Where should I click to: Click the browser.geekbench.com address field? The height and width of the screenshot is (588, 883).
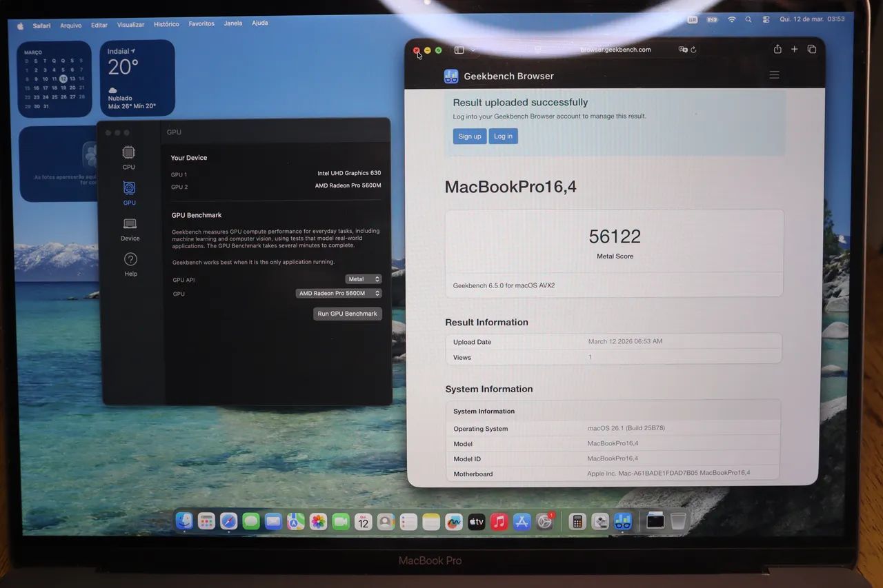pyautogui.click(x=615, y=50)
